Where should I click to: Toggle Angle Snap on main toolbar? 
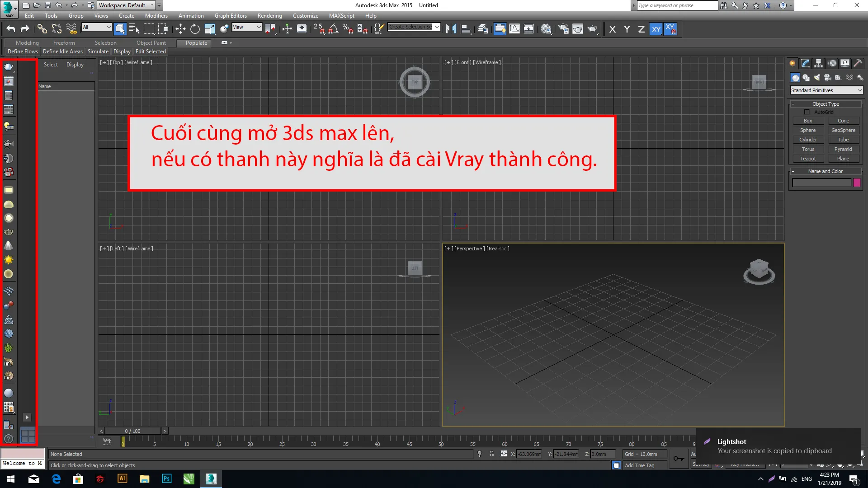click(x=333, y=29)
